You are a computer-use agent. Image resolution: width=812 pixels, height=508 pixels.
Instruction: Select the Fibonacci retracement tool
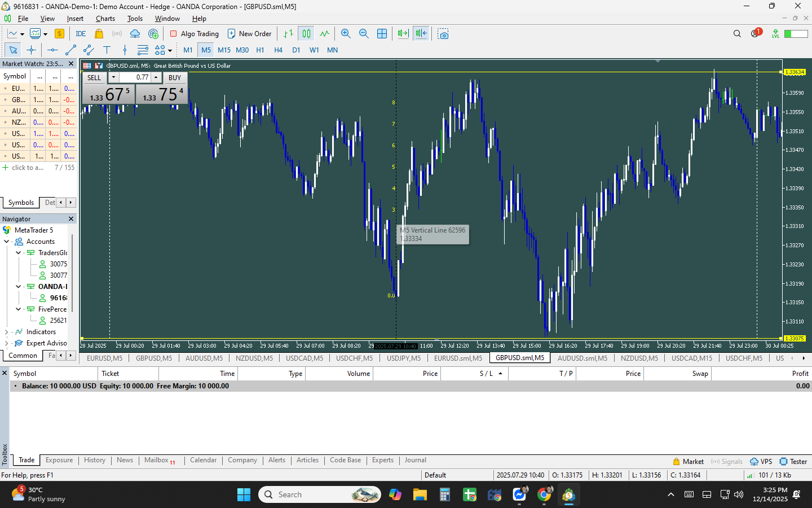pyautogui.click(x=143, y=50)
